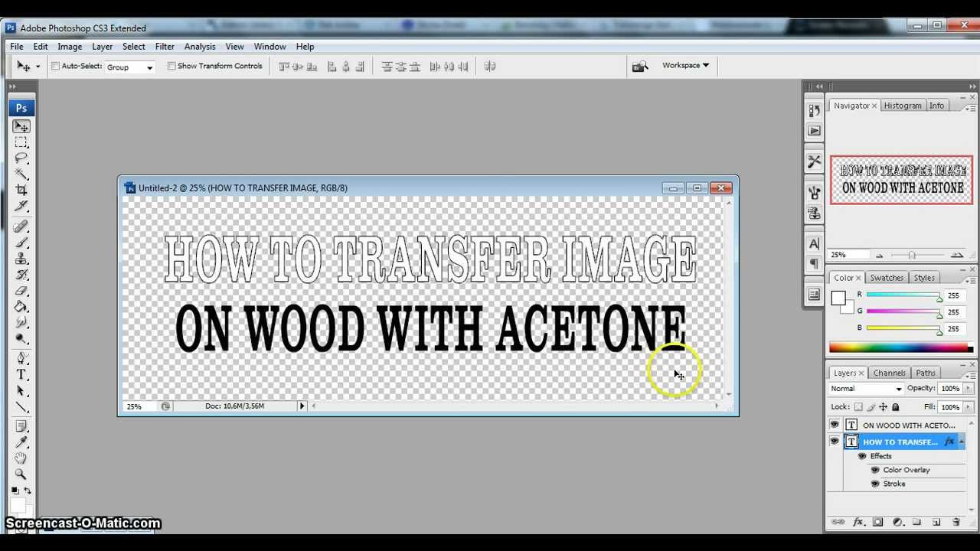Click the Navigator zoom percentage field
Image resolution: width=980 pixels, height=551 pixels.
coord(847,255)
